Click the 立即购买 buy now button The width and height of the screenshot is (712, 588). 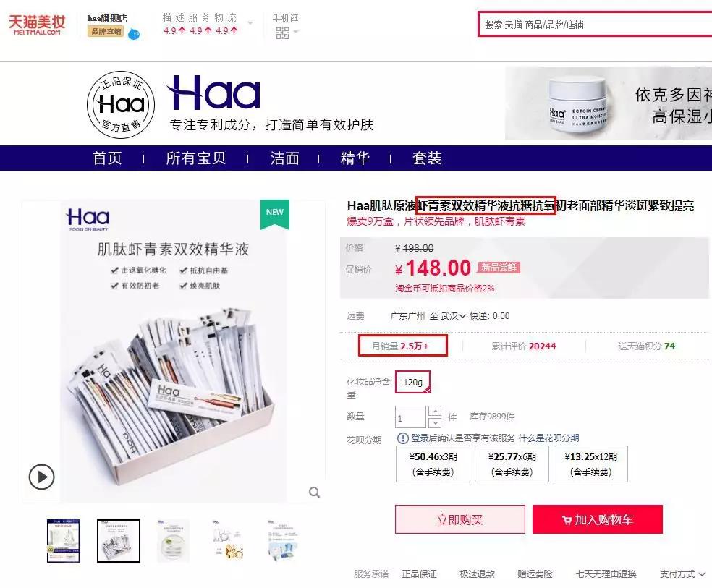pos(460,519)
